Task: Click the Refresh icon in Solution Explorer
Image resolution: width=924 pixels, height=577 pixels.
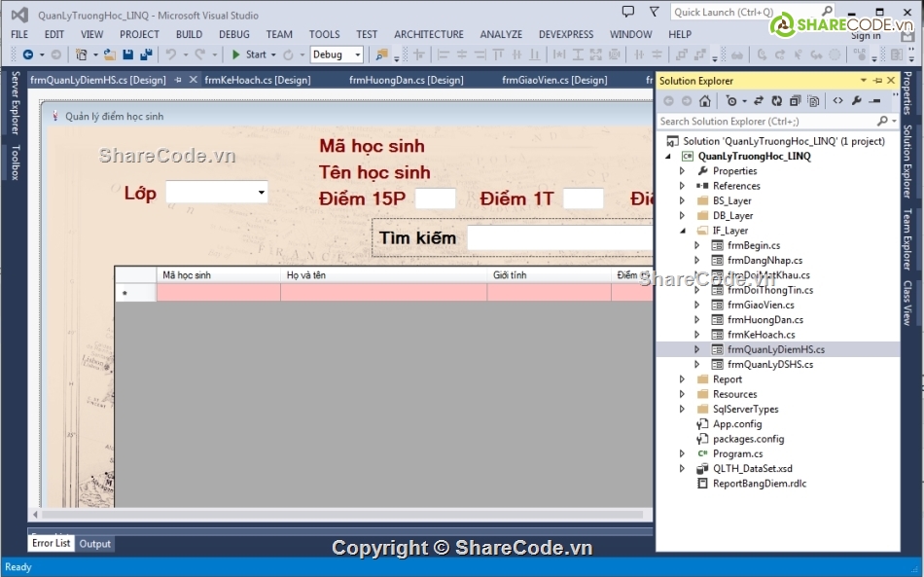Action: pos(777,101)
